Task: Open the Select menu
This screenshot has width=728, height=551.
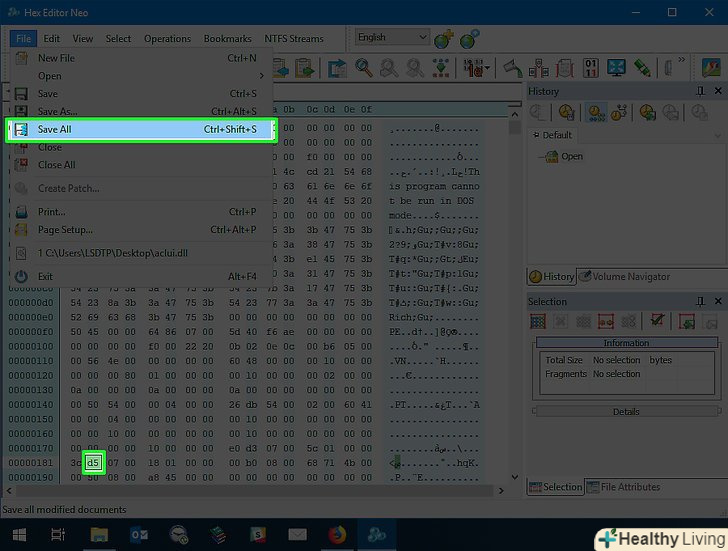Action: click(118, 39)
